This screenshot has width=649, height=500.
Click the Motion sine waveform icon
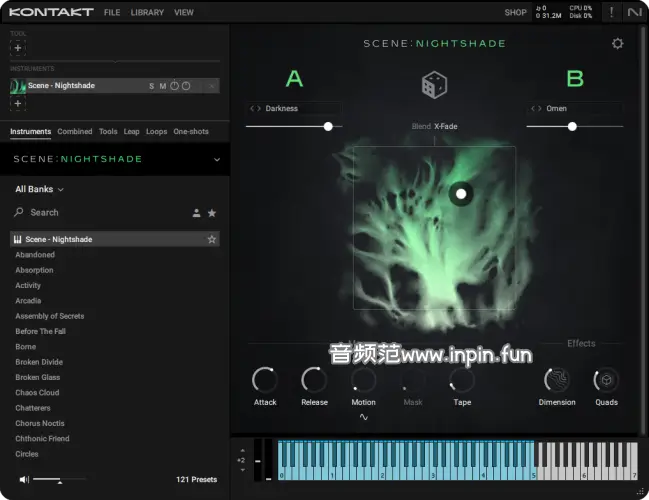pyautogui.click(x=363, y=417)
